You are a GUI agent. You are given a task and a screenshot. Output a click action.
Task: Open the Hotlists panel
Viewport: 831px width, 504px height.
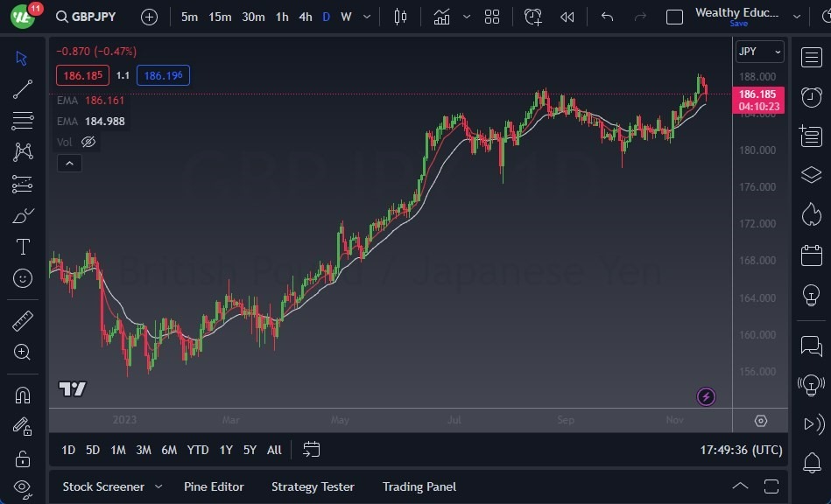[x=810, y=214]
